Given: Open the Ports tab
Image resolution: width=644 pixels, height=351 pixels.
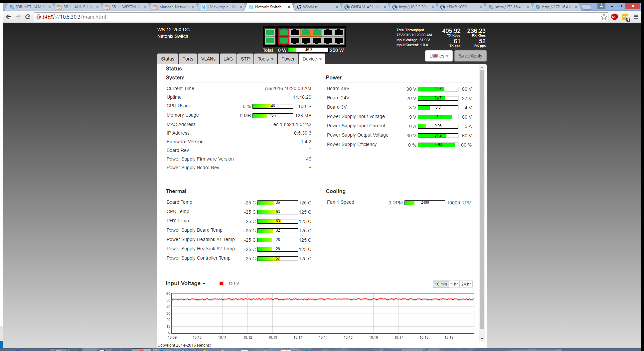Looking at the screenshot, I should click(188, 59).
